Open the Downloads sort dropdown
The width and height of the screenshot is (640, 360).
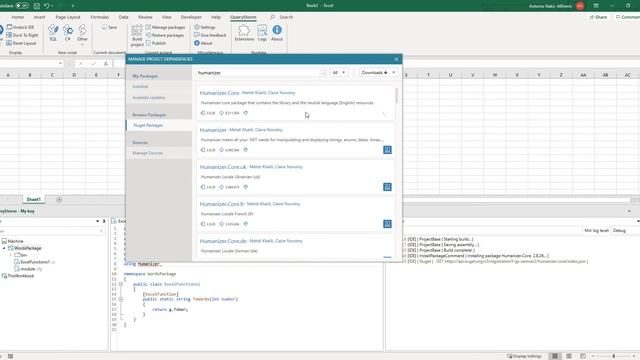(378, 73)
